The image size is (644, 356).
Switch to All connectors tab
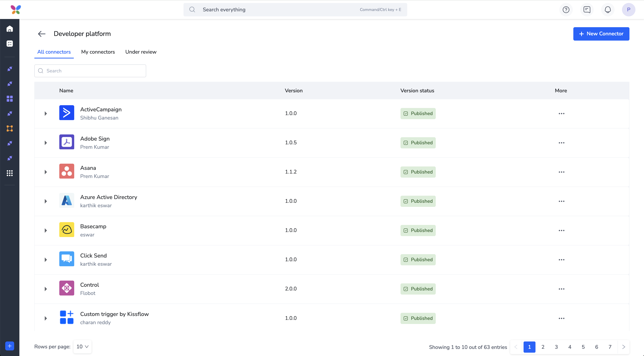(54, 52)
